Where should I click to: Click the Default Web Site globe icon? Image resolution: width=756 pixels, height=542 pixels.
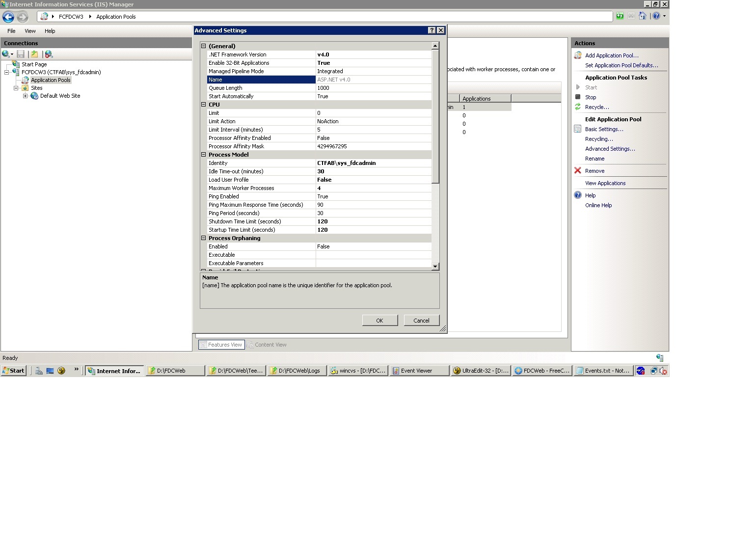pos(34,96)
